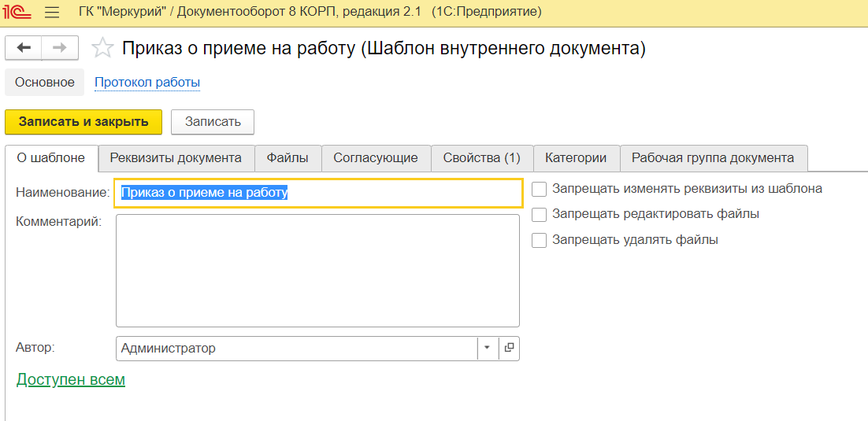Select the Согласующие tab

coord(376,158)
